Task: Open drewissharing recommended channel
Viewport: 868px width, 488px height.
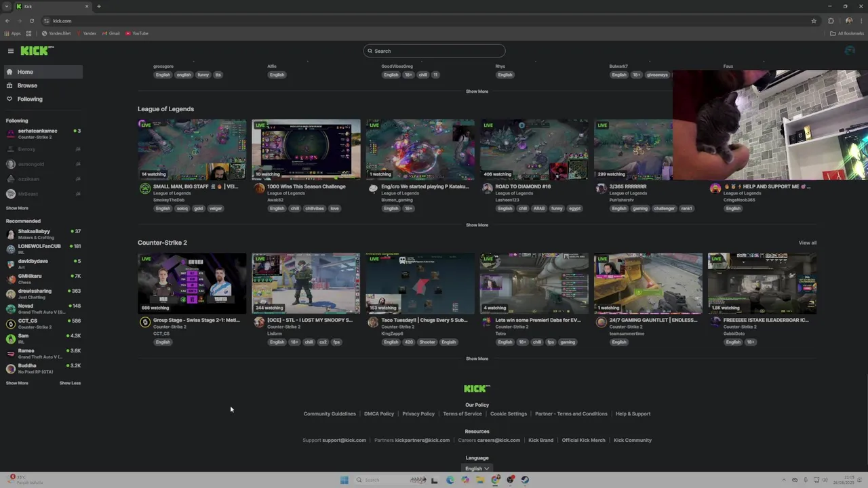Action: pyautogui.click(x=43, y=293)
